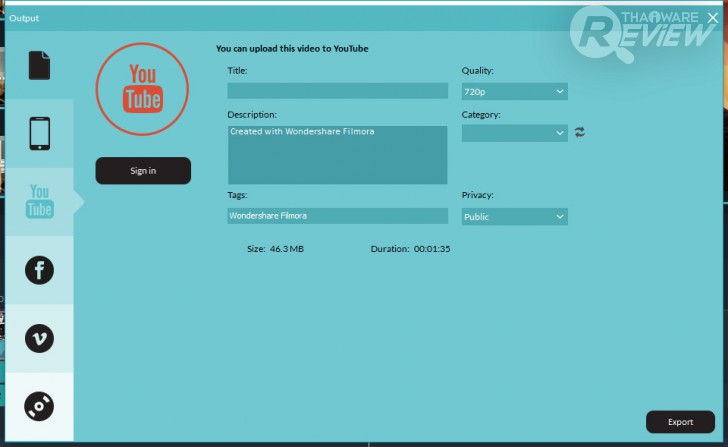Viewport: 728px width, 447px height.
Task: Open the DVD burn tab
Action: coord(39,407)
